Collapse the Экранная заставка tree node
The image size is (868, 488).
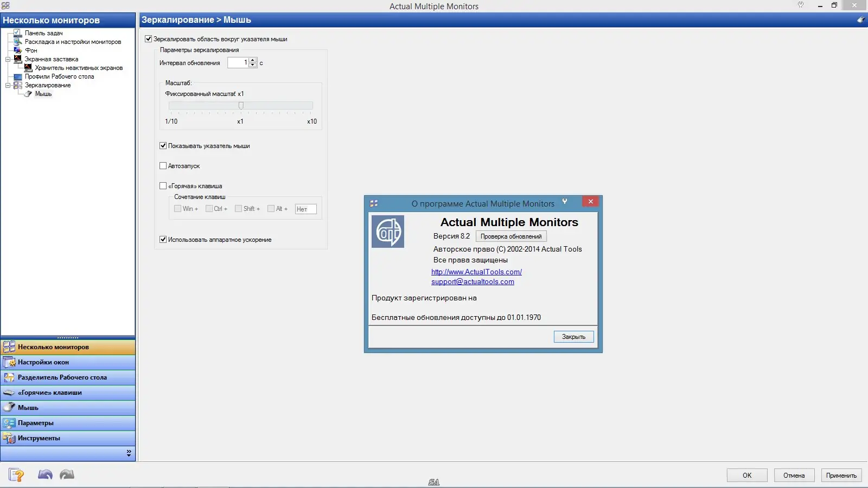[8, 59]
